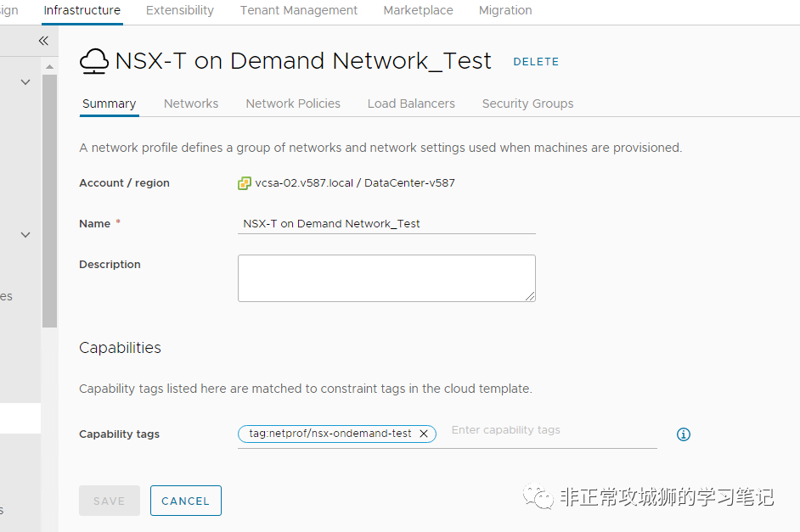Open the Infrastructure top tab
The height and width of the screenshot is (532, 800).
(82, 11)
